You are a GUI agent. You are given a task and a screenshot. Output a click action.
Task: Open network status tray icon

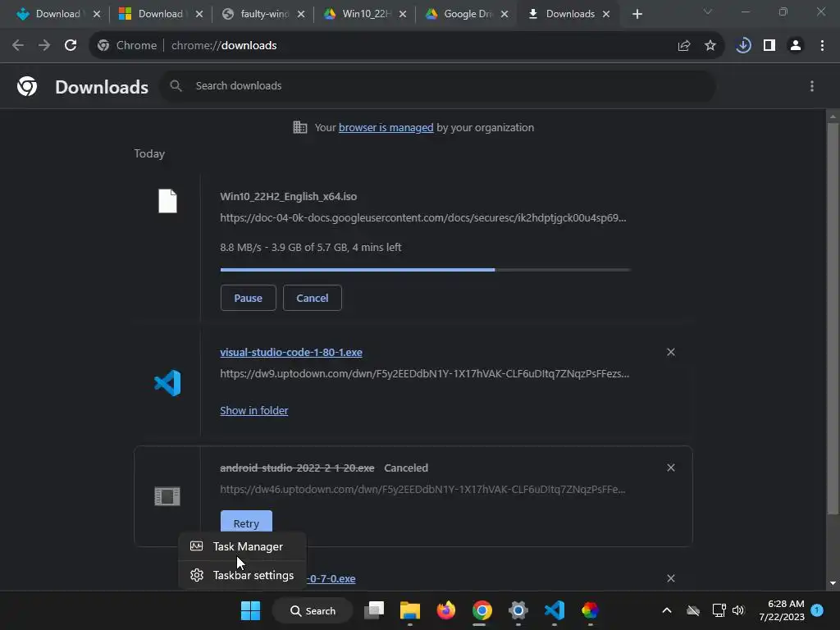[x=719, y=610]
